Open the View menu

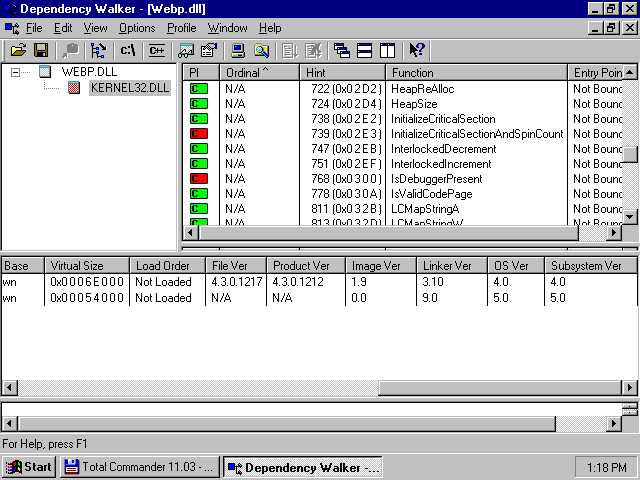96,28
